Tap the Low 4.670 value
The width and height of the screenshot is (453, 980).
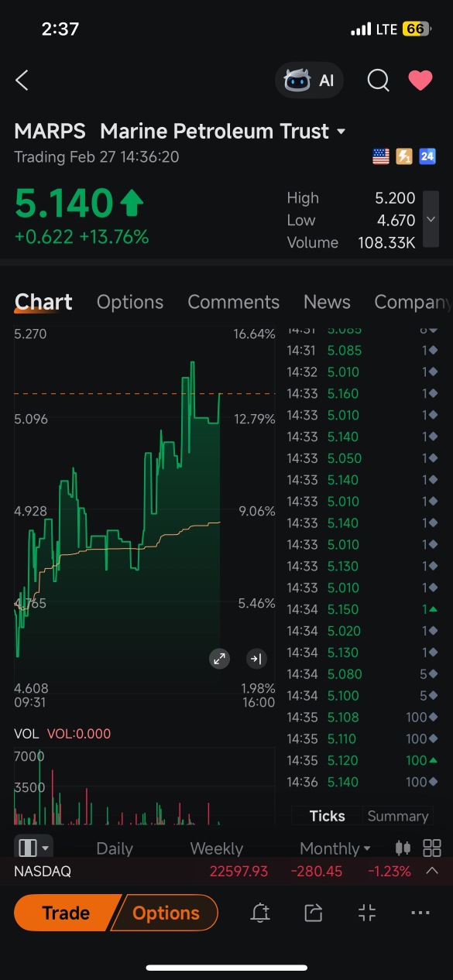[396, 221]
